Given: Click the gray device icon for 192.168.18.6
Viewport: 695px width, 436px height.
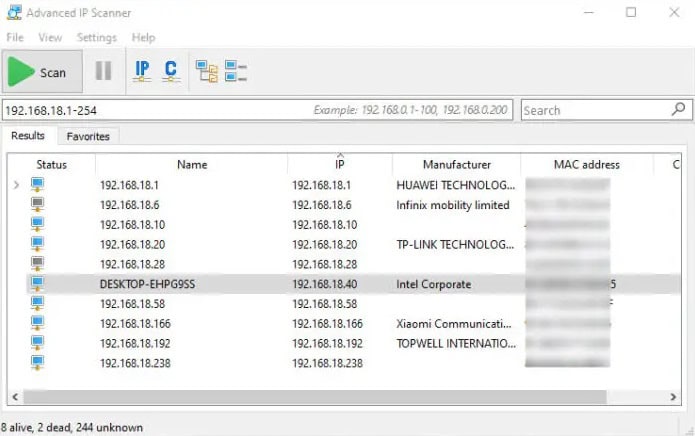Looking at the screenshot, I should point(37,204).
